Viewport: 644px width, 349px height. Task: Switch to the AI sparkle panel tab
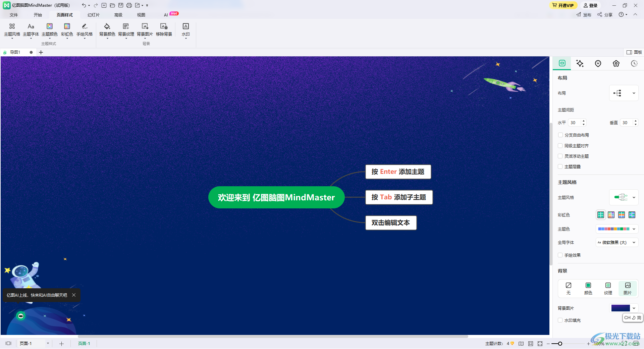pyautogui.click(x=580, y=63)
